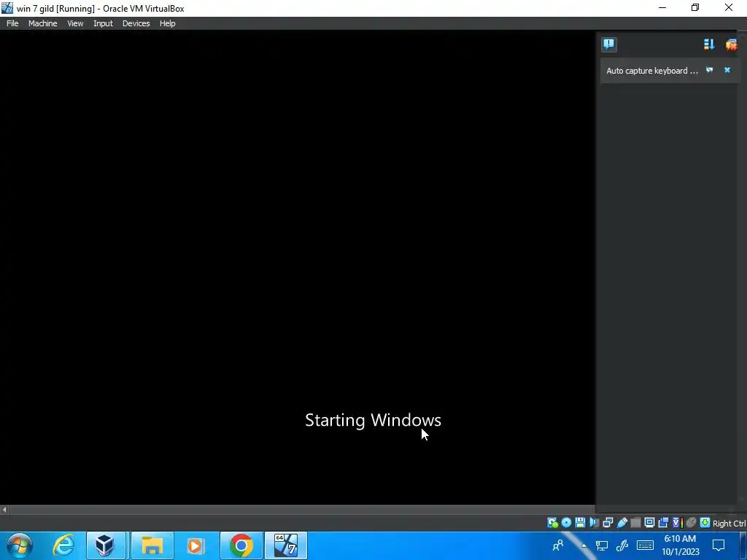The width and height of the screenshot is (747, 560).
Task: Restore down the VirtualBox window
Action: click(x=695, y=7)
